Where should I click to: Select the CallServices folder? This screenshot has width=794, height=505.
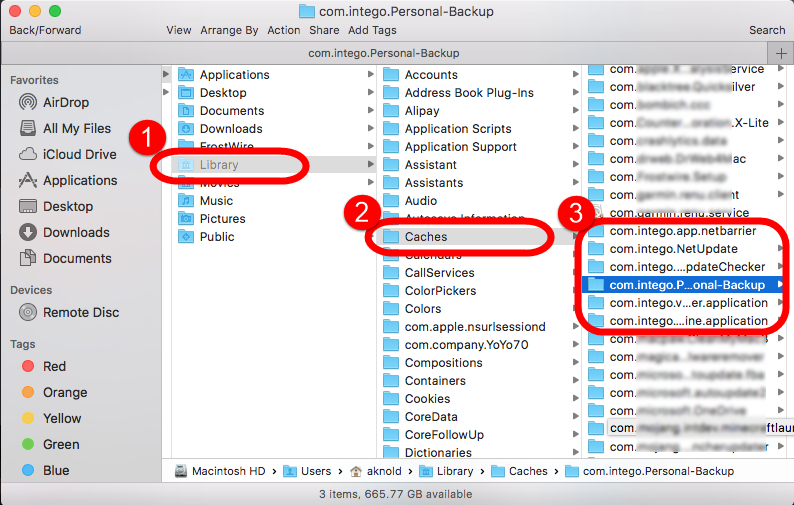point(429,273)
